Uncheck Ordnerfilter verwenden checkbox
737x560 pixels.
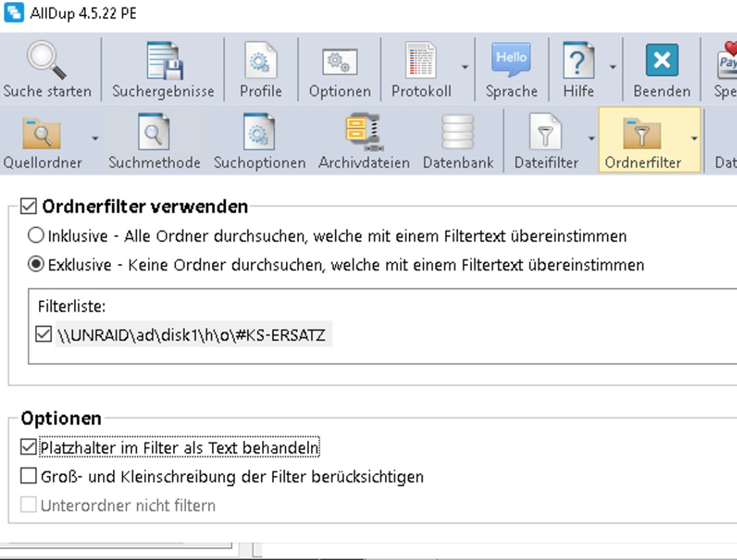pyautogui.click(x=28, y=207)
